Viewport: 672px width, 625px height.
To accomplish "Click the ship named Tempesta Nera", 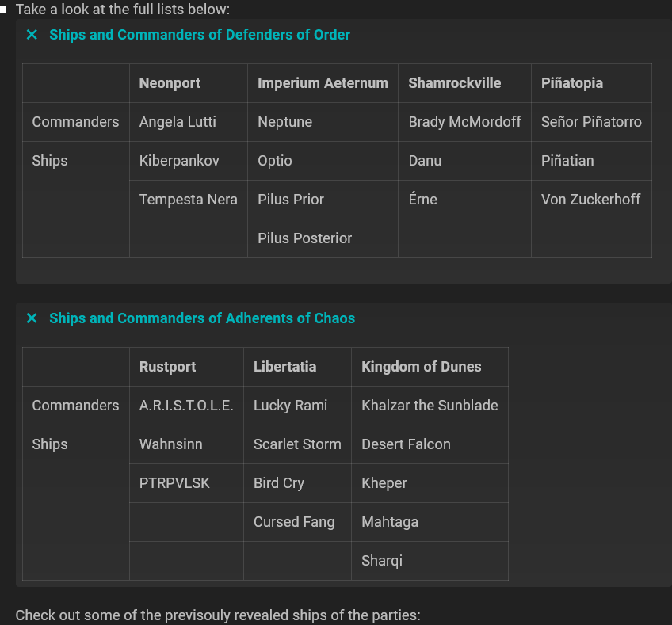I will [x=188, y=199].
